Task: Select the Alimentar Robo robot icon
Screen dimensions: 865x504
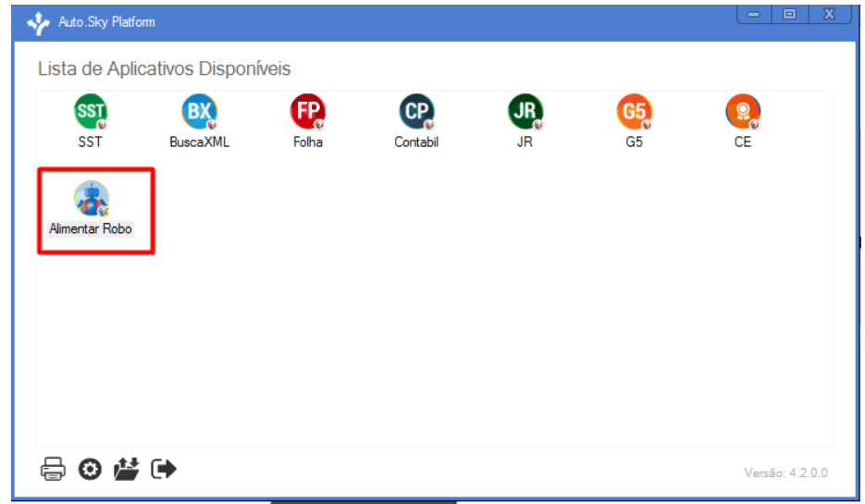Action: (x=92, y=198)
